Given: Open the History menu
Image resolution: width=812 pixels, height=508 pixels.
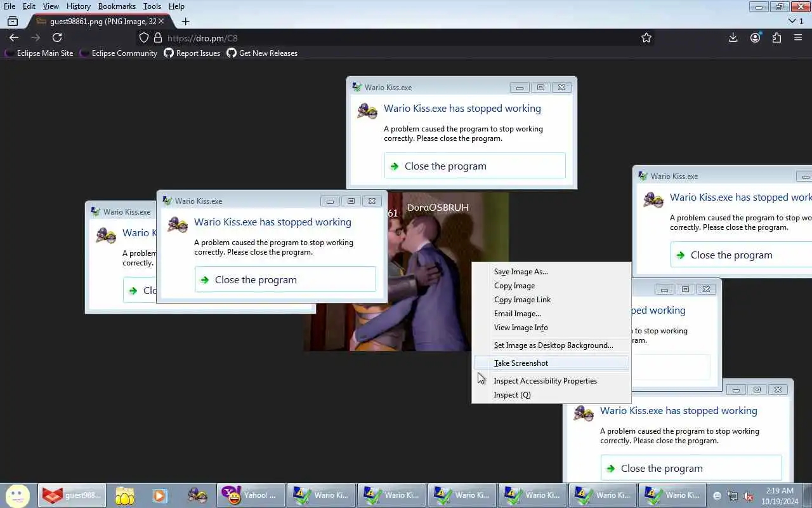Looking at the screenshot, I should click(x=79, y=6).
